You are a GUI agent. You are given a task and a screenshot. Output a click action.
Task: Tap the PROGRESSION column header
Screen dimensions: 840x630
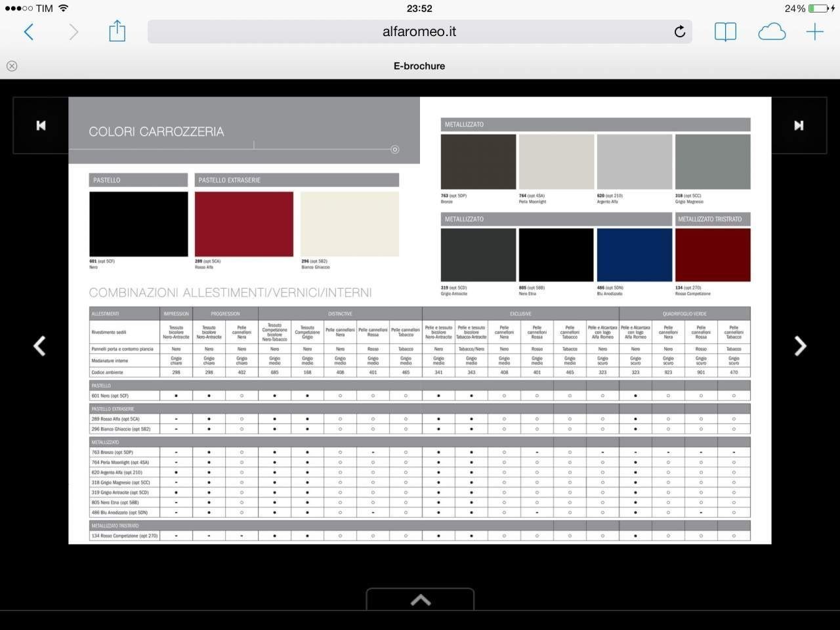[x=225, y=314]
